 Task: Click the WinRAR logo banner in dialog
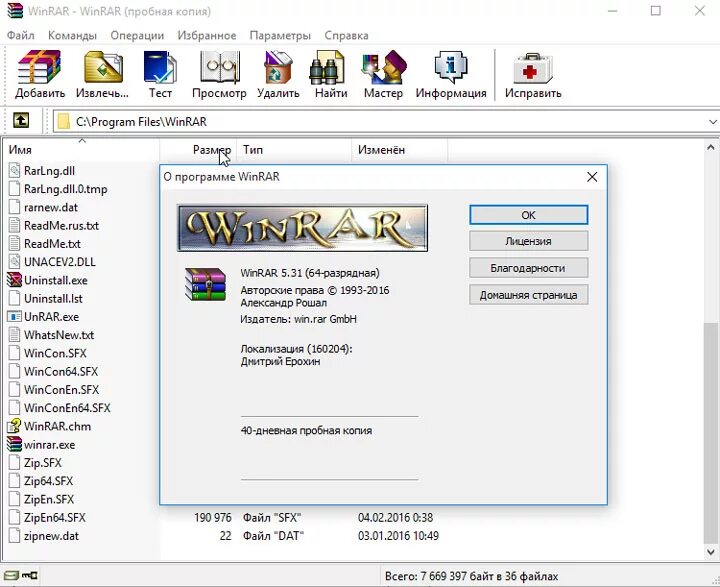coord(303,228)
